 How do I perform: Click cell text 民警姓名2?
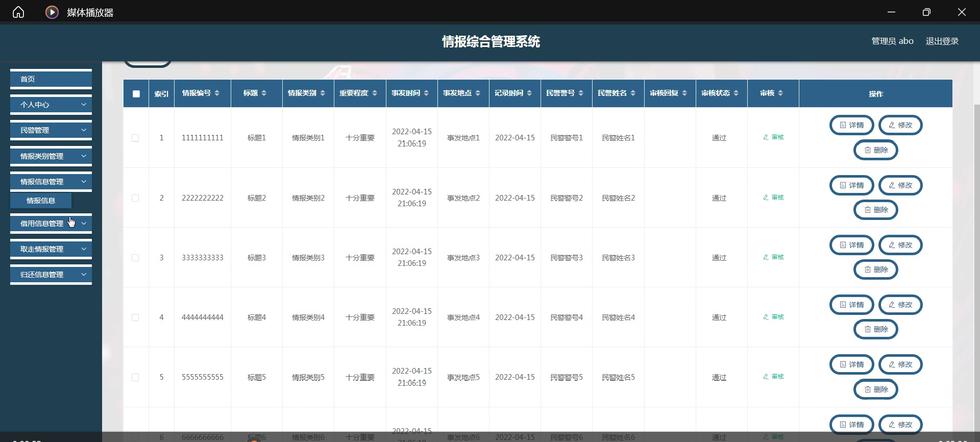point(618,198)
